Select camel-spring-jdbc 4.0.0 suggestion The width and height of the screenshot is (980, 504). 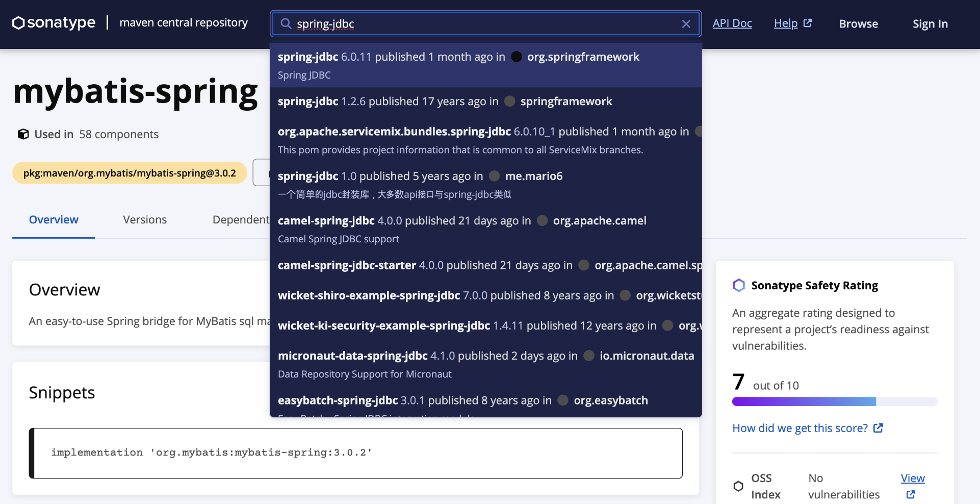pos(486,229)
